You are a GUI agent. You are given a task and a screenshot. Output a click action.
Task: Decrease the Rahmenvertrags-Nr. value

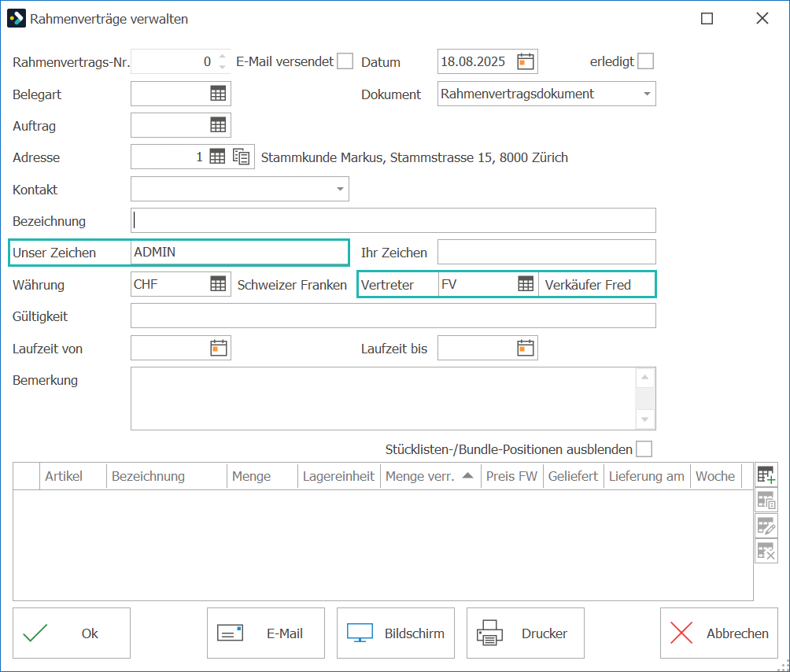coord(222,67)
